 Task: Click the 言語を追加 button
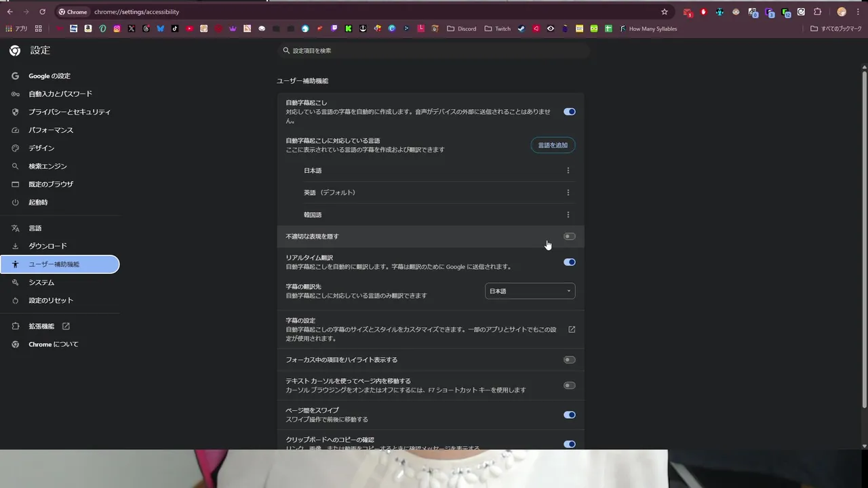click(x=553, y=145)
